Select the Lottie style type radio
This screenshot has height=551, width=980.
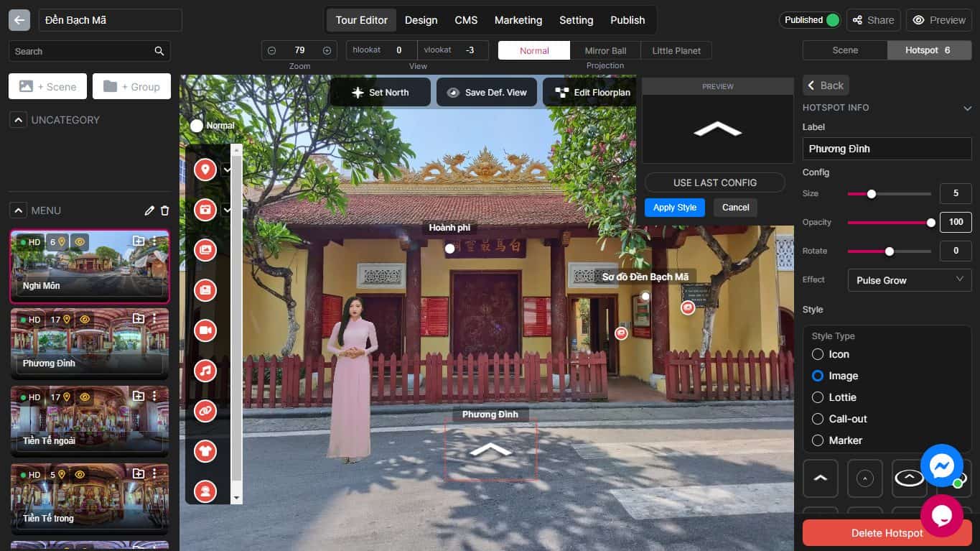[817, 397]
